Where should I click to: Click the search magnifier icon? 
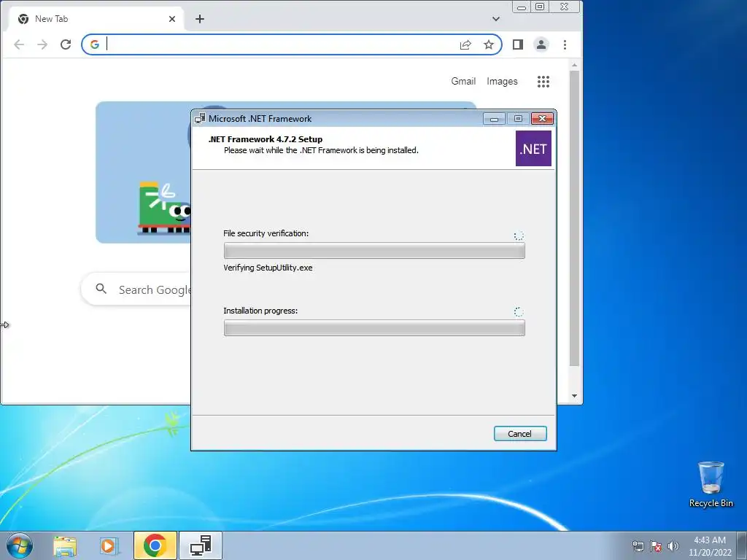click(x=101, y=289)
